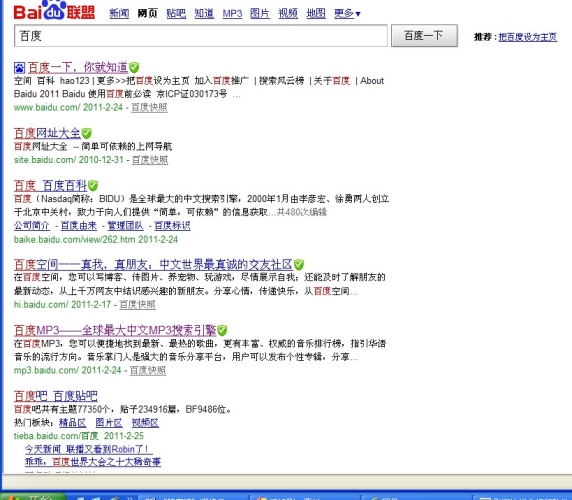Open 百度快照 for mp3.baidu.com result
The image size is (572, 500).
pyautogui.click(x=148, y=370)
